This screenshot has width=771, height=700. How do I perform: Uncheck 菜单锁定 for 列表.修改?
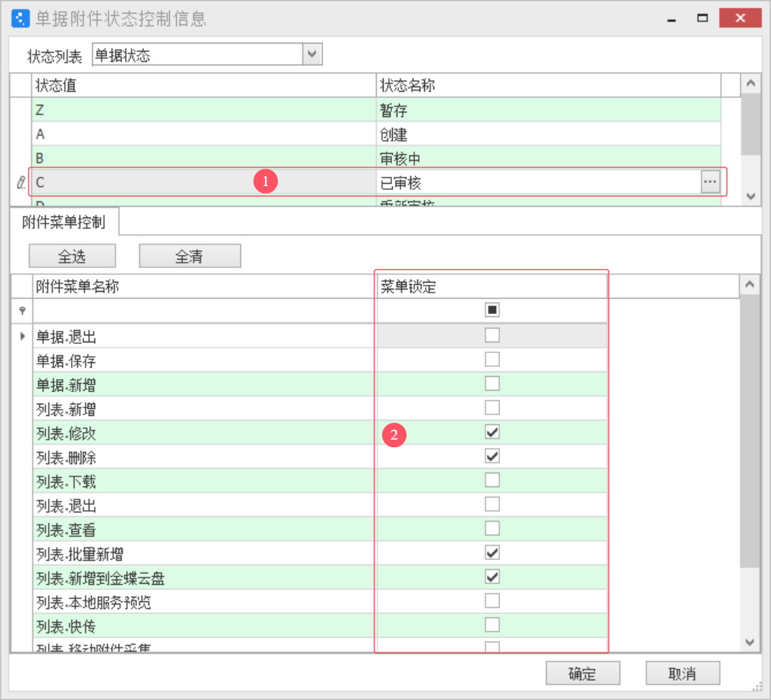tap(492, 431)
